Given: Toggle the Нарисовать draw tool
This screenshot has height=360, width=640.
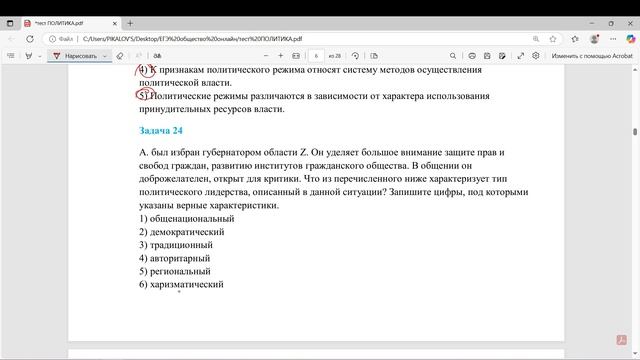Looking at the screenshot, I should pyautogui.click(x=75, y=56).
